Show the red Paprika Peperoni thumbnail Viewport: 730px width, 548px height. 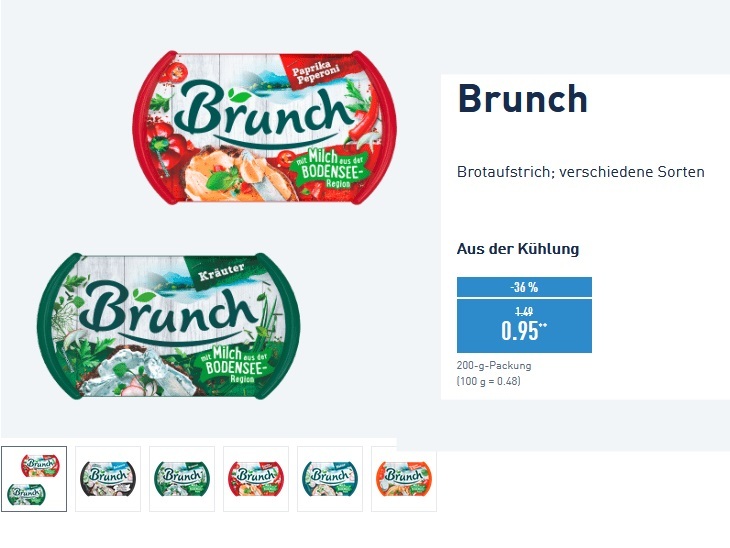coord(256,479)
